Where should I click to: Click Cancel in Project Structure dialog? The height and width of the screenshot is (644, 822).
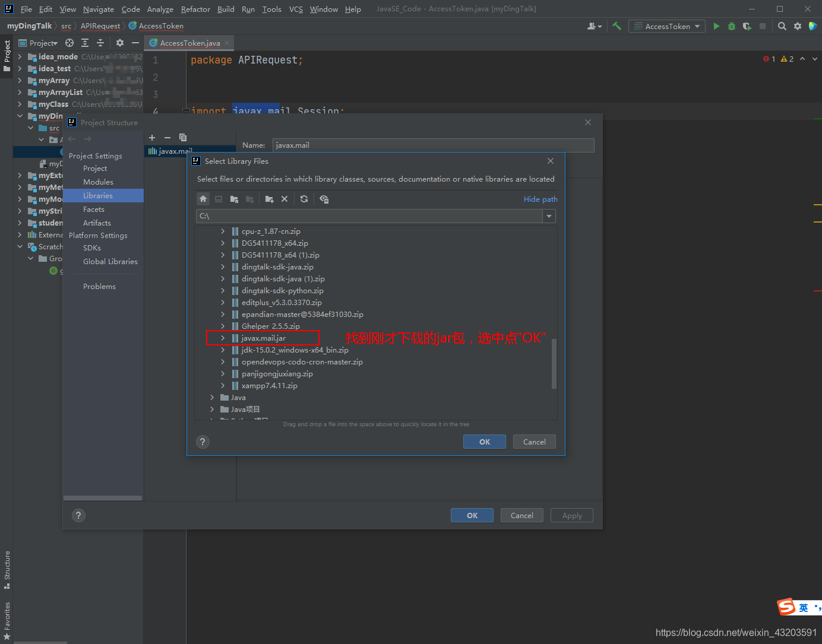point(522,515)
